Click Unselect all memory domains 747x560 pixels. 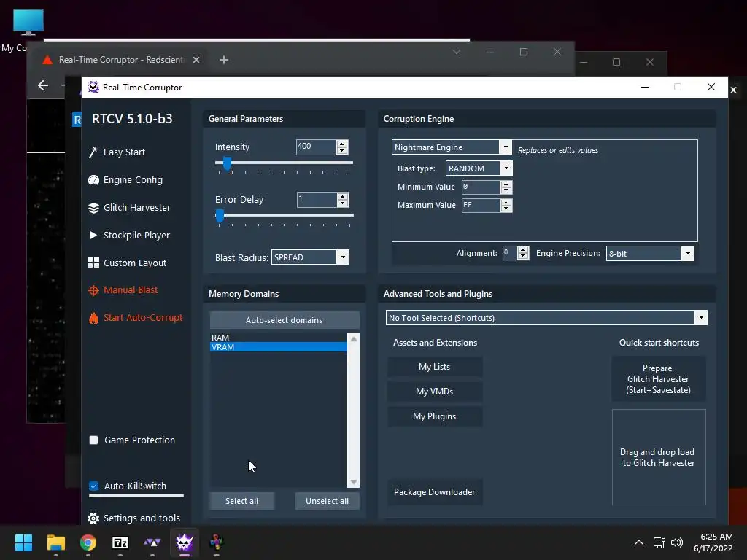point(327,501)
